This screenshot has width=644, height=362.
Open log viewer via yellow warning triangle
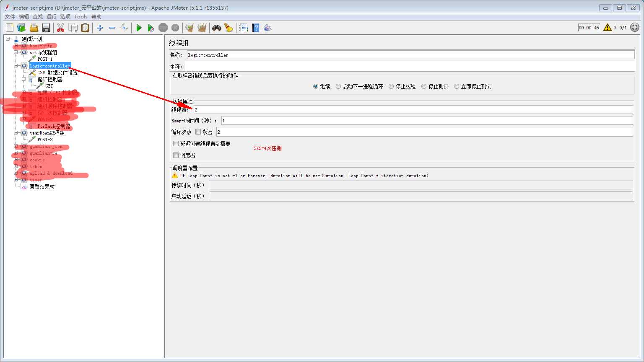(608, 28)
